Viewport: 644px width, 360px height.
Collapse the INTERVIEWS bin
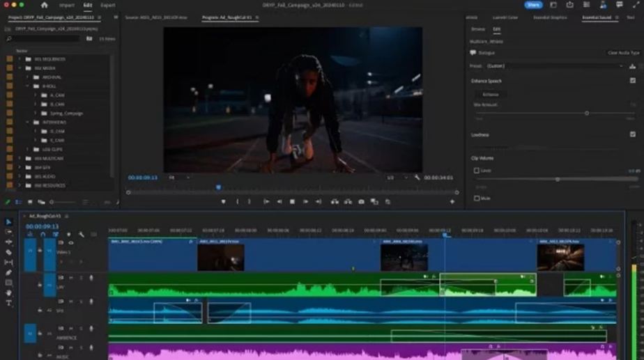tap(27, 123)
